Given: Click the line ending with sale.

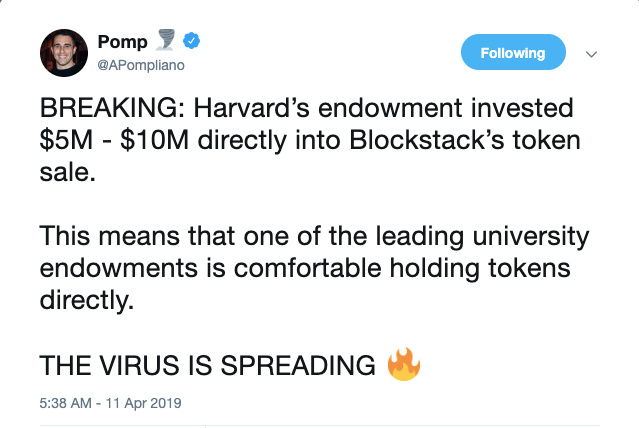Looking at the screenshot, I should (68, 172).
